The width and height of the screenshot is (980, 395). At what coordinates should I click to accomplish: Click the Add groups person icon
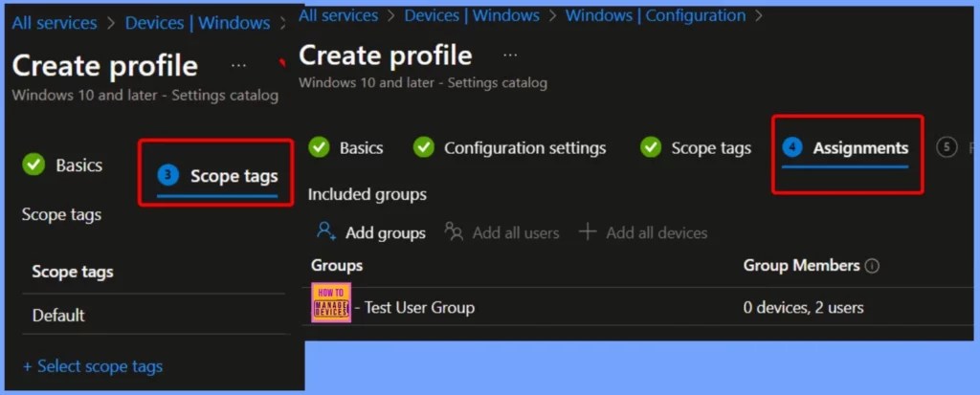[326, 231]
